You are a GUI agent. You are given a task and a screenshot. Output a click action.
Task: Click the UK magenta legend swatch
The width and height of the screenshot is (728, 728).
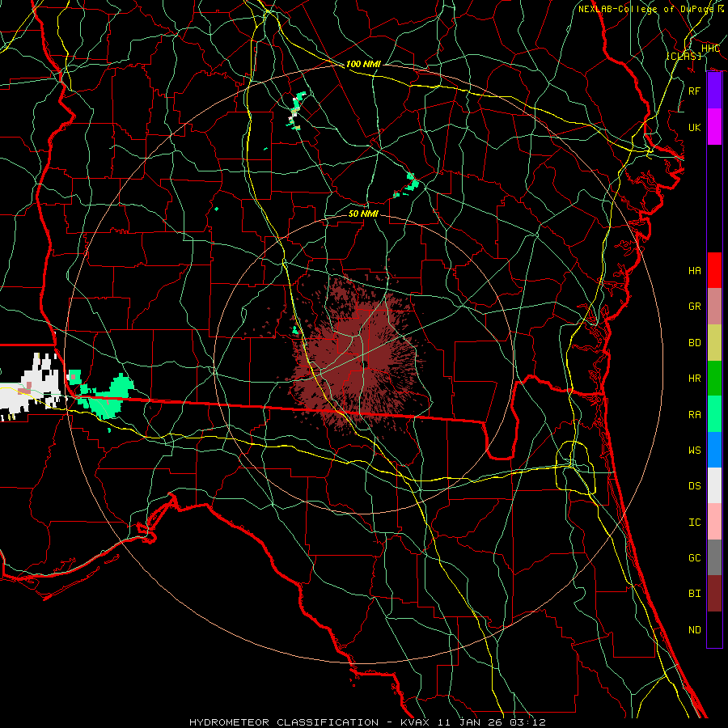(x=714, y=127)
